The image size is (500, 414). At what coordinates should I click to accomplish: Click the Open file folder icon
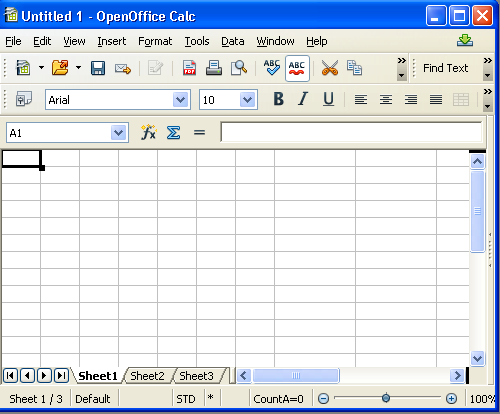(60, 68)
